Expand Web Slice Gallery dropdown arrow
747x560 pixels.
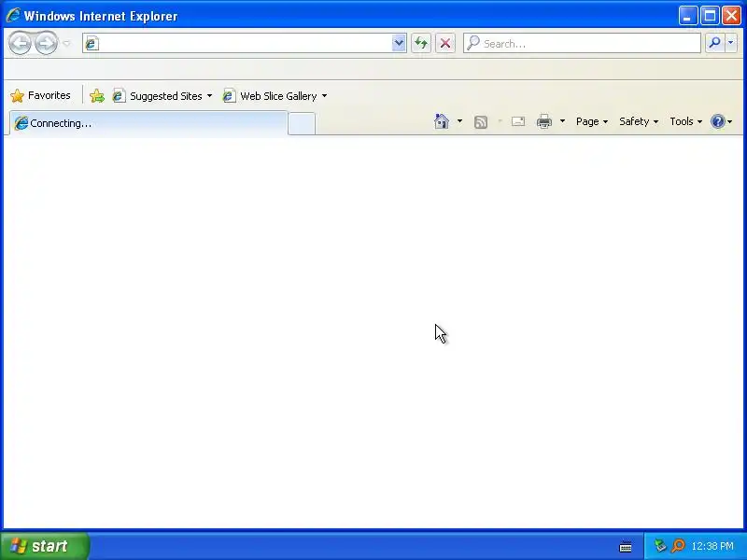324,96
